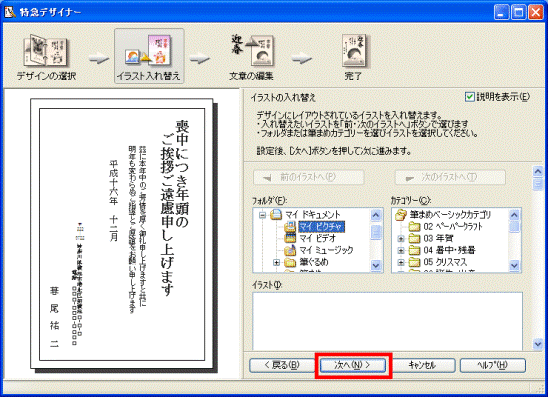The image size is (548, 397).
Task: Click the 筆ぐるめ folder icon
Action: click(290, 262)
